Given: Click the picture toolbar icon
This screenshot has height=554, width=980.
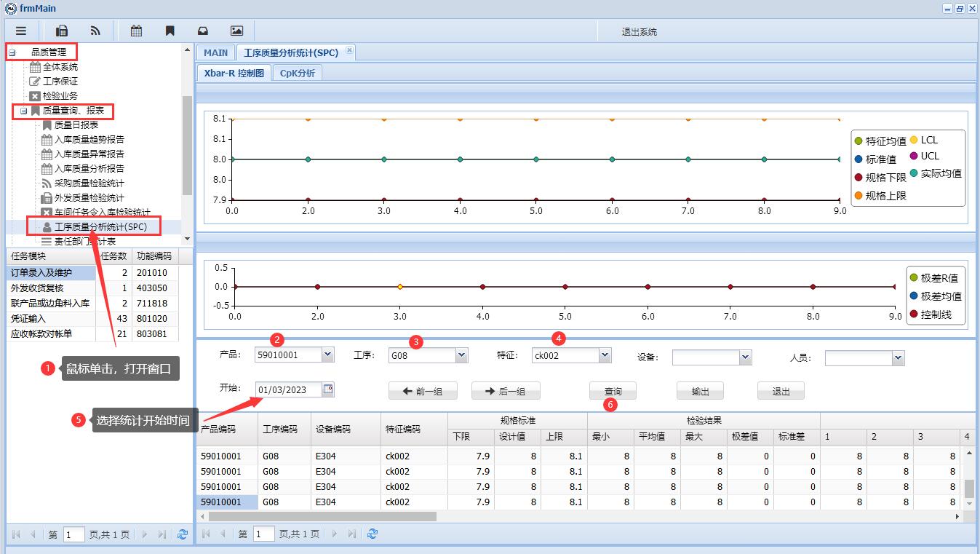Looking at the screenshot, I should tap(236, 31).
